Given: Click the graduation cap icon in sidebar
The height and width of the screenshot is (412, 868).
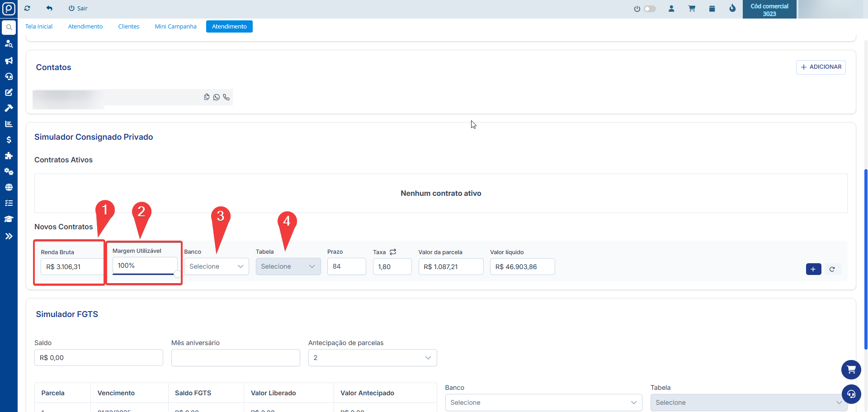Looking at the screenshot, I should 9,219.
